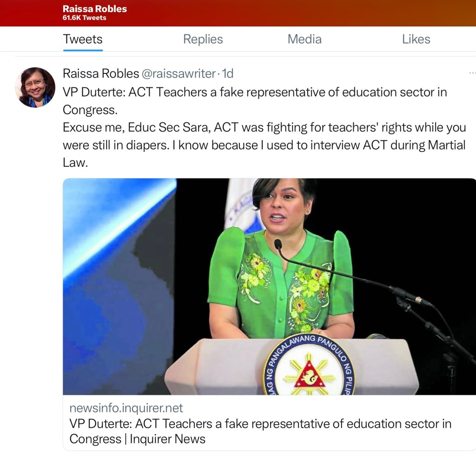Switch to the Media tab
Image resolution: width=476 pixels, height=457 pixels.
[304, 39]
